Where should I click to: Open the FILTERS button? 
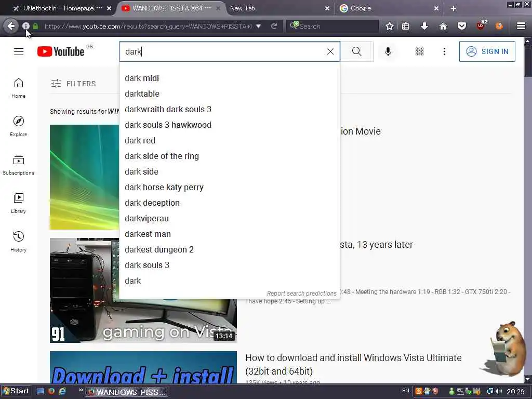[x=73, y=84]
